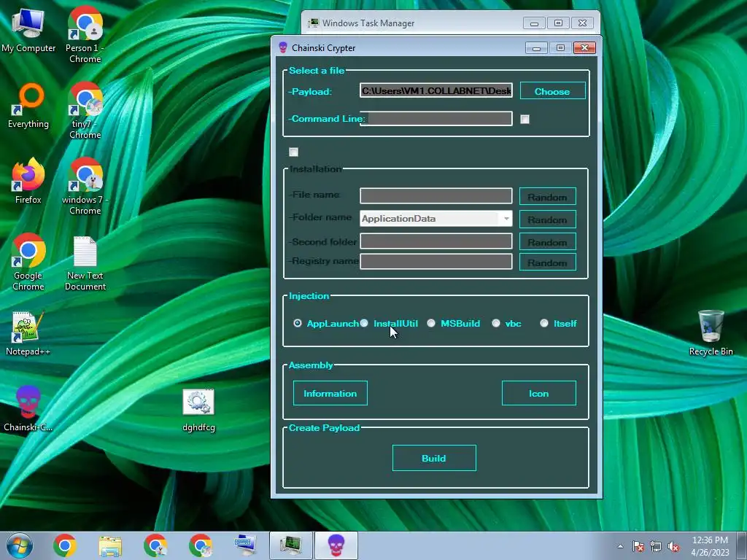747x560 pixels.
Task: Open the Assembly Information button
Action: pyautogui.click(x=330, y=393)
